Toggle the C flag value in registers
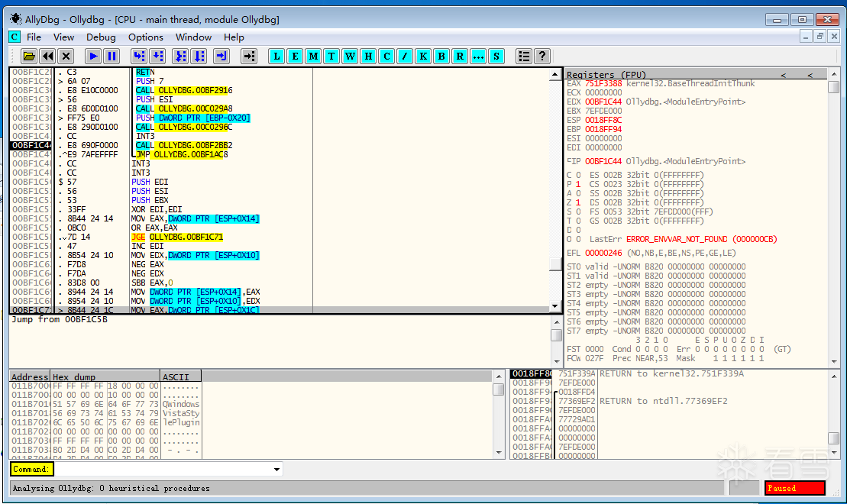The height and width of the screenshot is (504, 847). tap(578, 175)
